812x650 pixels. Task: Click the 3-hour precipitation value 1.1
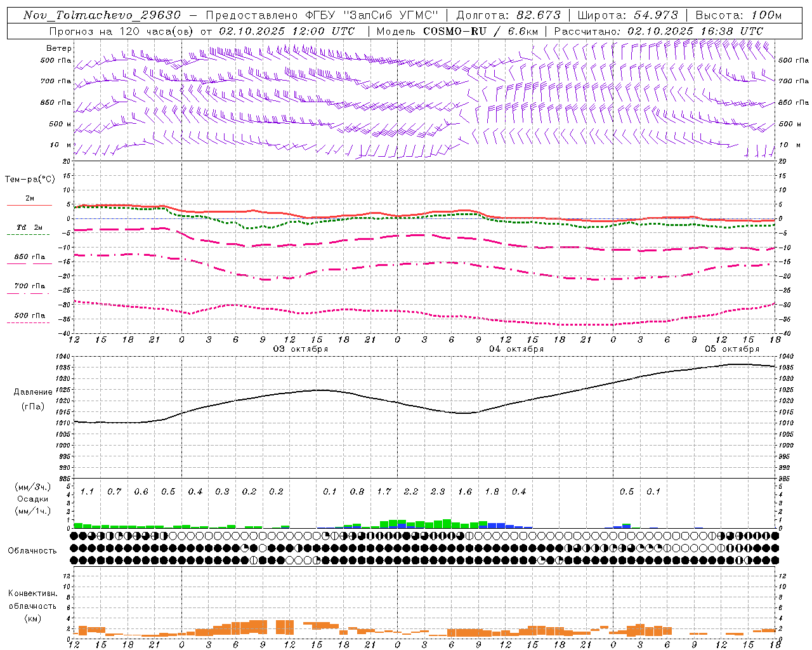pos(87,492)
